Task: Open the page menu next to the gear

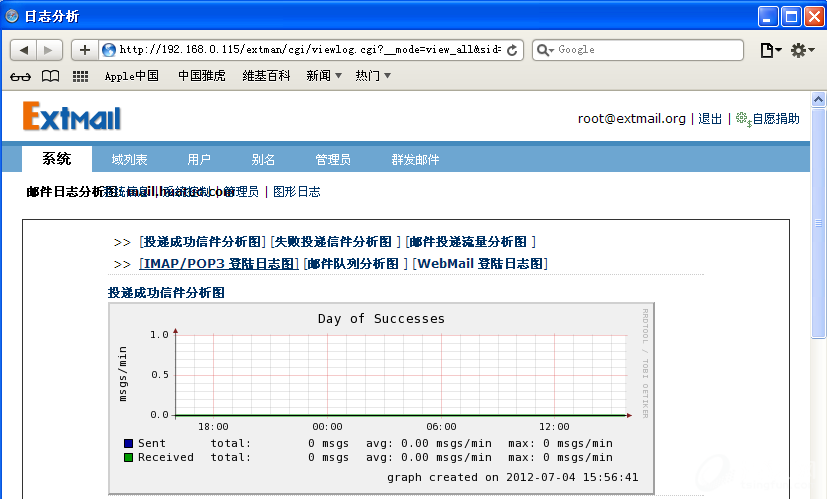Action: [x=770, y=50]
